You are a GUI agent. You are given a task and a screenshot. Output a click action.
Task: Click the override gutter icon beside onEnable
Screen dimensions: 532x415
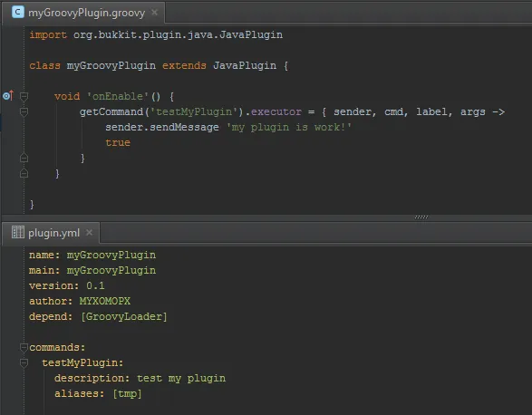[8, 96]
